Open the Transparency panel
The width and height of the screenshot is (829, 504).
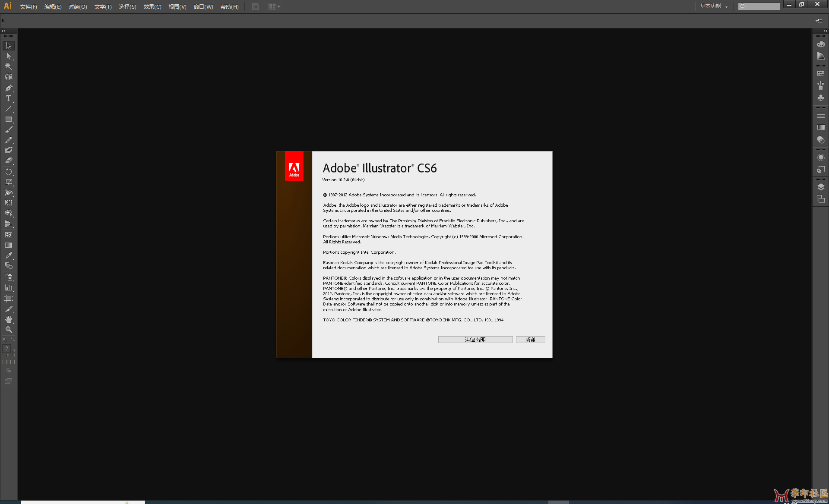pos(821,140)
